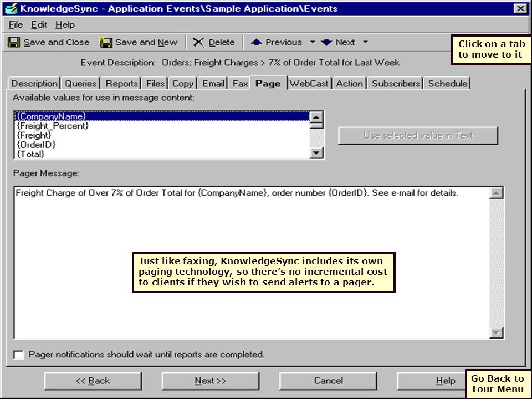This screenshot has width=532, height=399.
Task: Switch to the Copy tab
Action: point(182,84)
